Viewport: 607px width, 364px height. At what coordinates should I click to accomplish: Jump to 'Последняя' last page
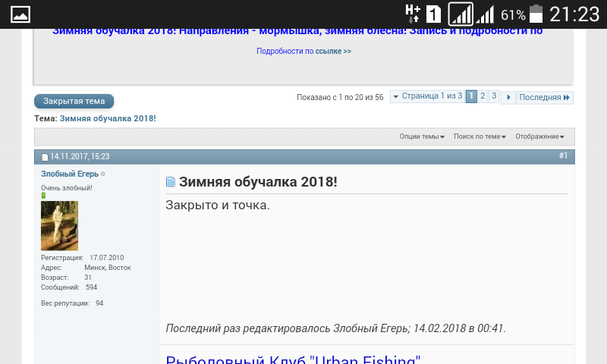point(544,97)
